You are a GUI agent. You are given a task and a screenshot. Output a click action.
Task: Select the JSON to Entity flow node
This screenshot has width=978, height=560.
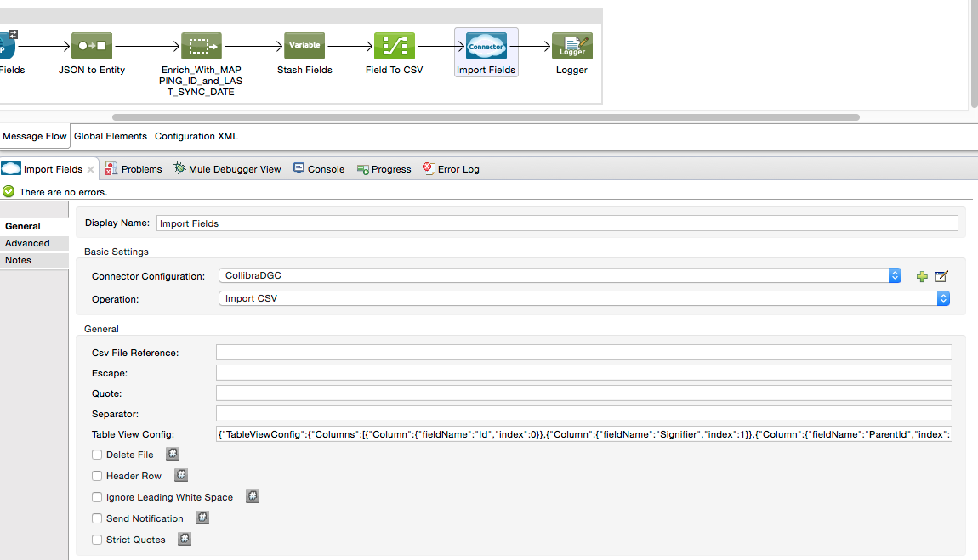[x=91, y=46]
